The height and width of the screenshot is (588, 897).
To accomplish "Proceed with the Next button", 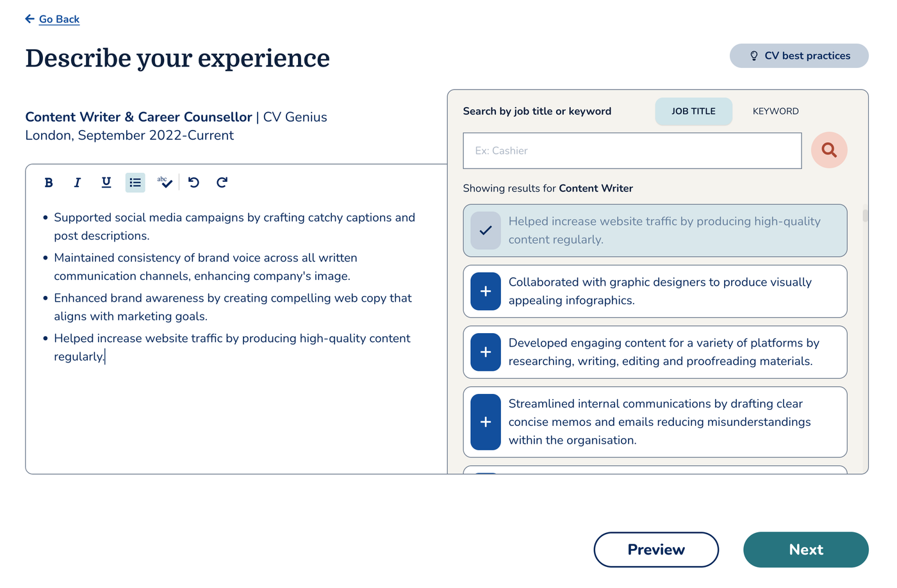I will click(805, 550).
